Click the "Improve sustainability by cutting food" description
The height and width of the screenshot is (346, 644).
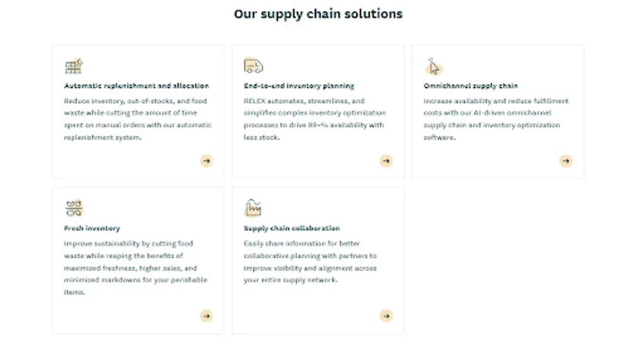click(135, 268)
